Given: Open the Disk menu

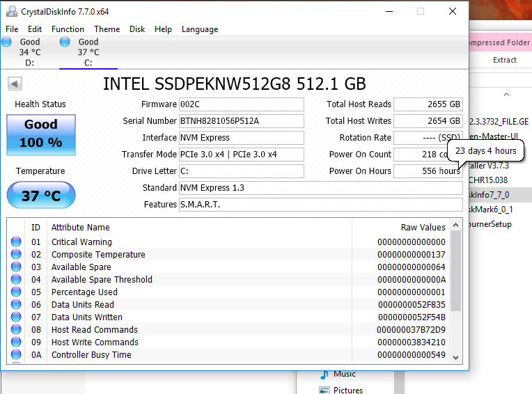Looking at the screenshot, I should click(x=137, y=29).
